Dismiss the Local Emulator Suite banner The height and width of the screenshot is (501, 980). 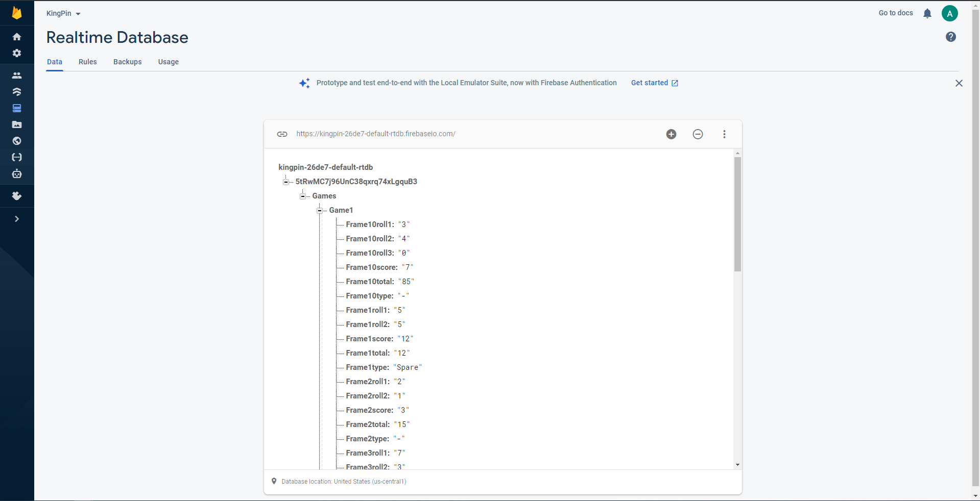coord(959,83)
